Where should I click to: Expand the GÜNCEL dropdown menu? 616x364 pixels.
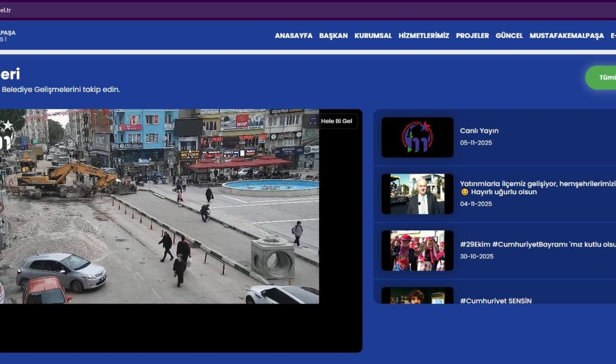click(x=510, y=36)
